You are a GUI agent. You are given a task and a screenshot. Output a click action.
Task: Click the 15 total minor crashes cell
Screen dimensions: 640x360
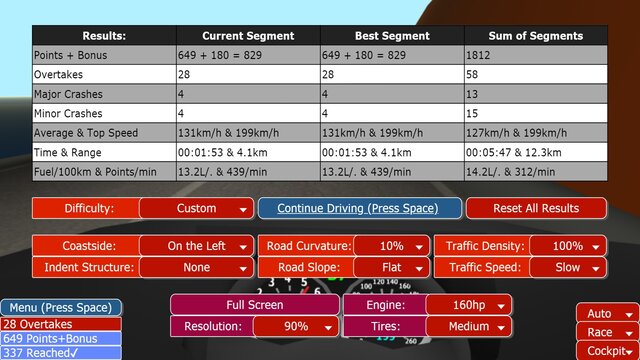[536, 113]
